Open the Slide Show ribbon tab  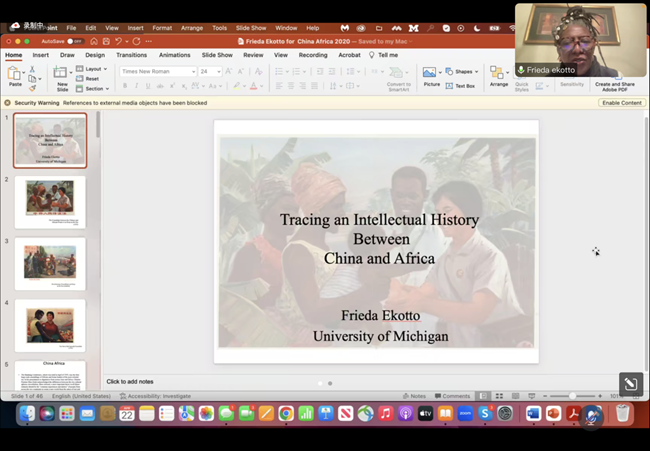click(217, 55)
